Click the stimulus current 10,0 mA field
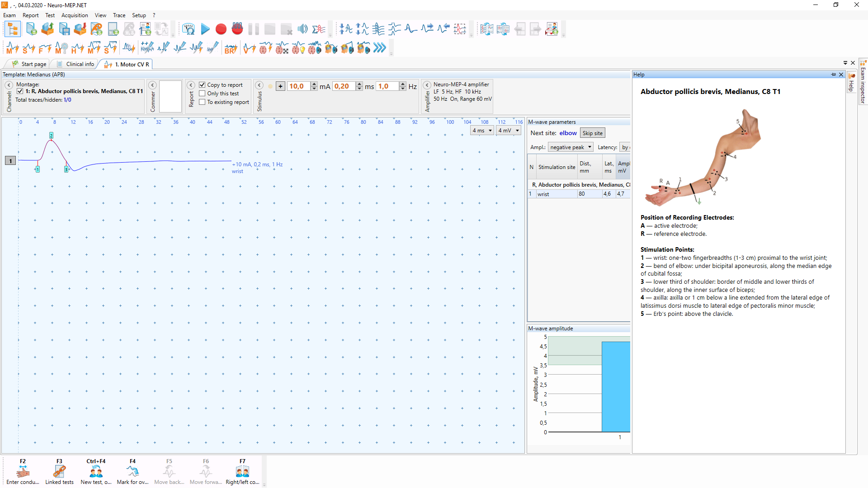Screen dimensions: 868x488 298,86
